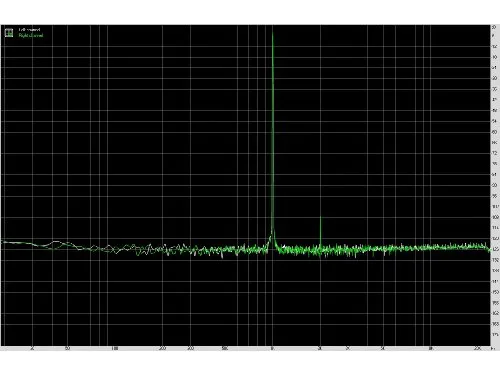The image size is (500, 375).
Task: Click the 200 frequency axis label
Action: (x=162, y=349)
